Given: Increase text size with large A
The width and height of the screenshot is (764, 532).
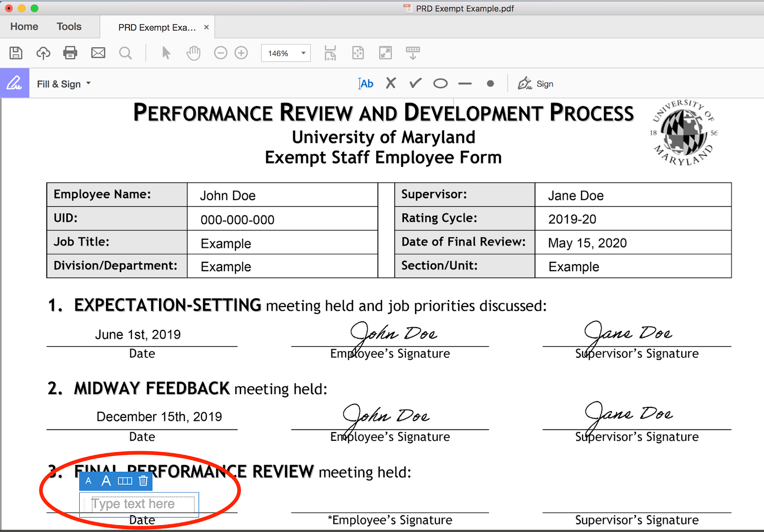Looking at the screenshot, I should click(x=106, y=481).
